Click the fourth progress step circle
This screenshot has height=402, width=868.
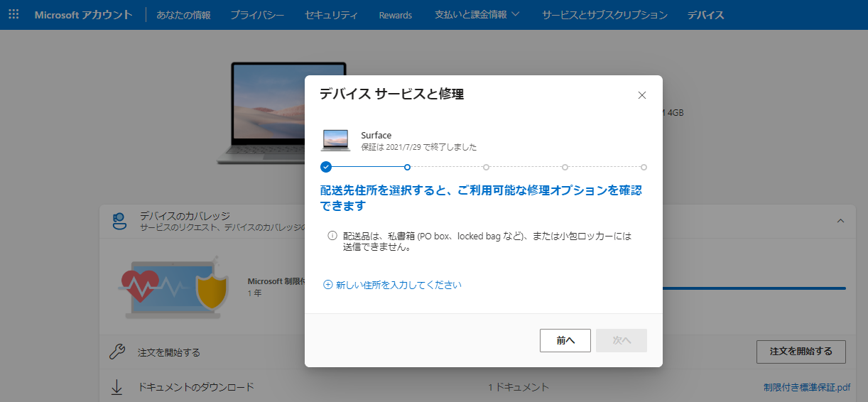click(565, 168)
